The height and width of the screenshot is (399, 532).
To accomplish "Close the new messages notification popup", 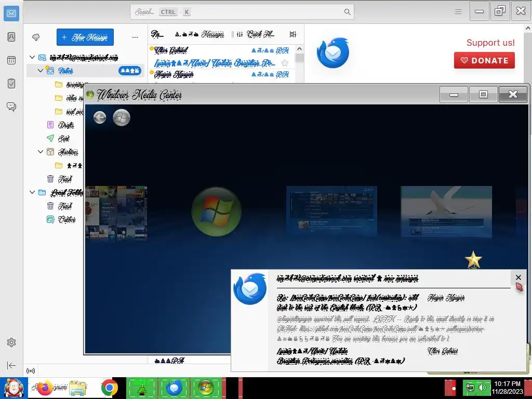I will coord(518,277).
